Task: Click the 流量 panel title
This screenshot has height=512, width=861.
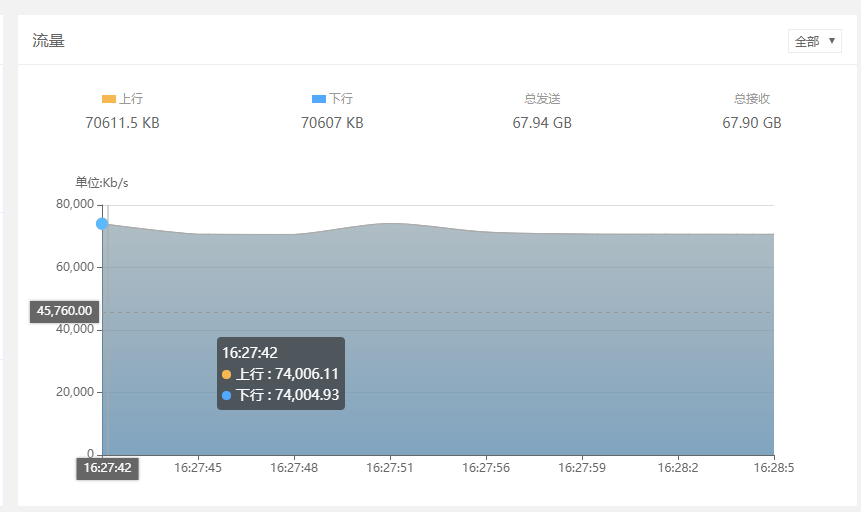Action: [48, 41]
